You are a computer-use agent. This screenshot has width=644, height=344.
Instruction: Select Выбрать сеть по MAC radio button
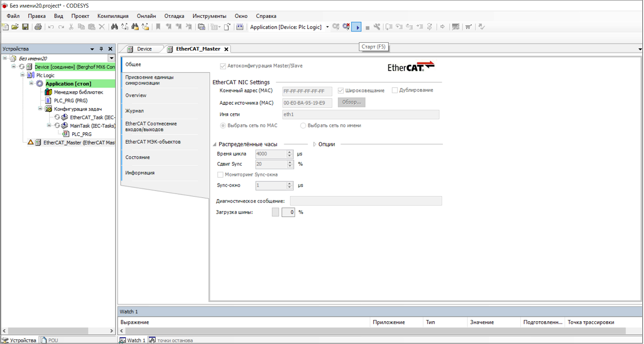(x=223, y=126)
